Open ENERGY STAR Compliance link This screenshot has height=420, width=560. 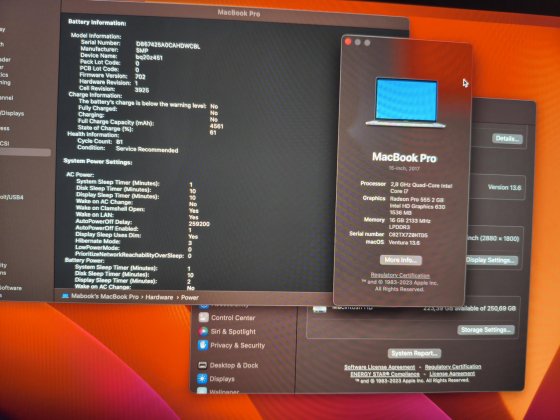pos(385,374)
